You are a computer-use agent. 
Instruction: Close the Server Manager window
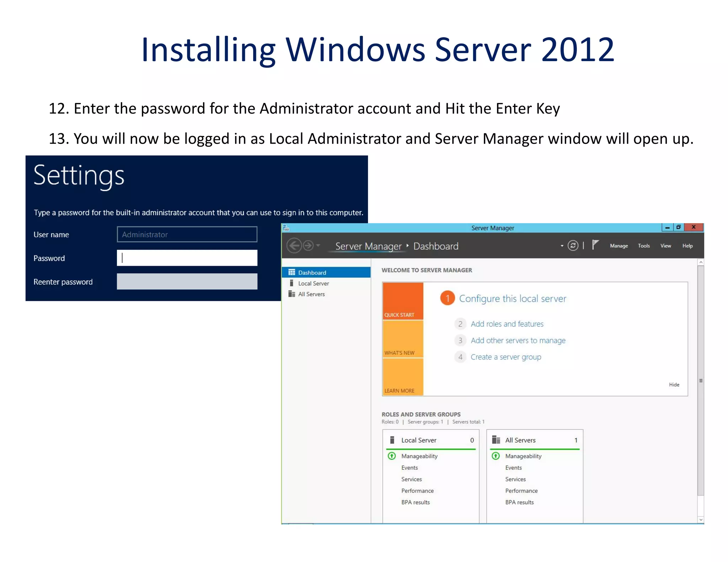pos(693,227)
